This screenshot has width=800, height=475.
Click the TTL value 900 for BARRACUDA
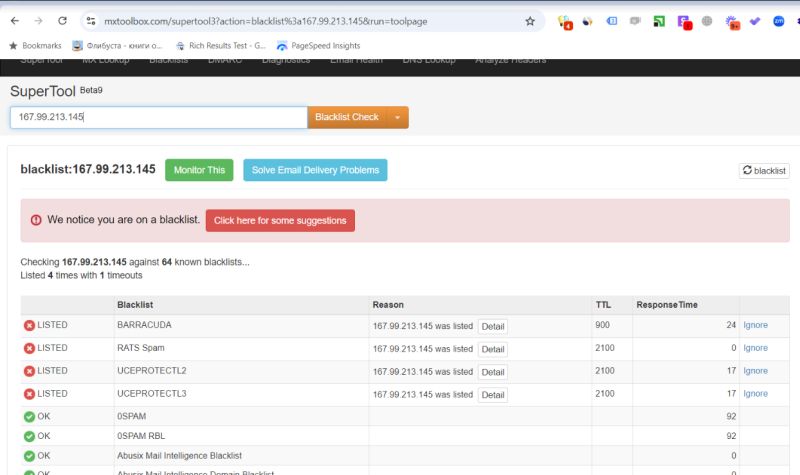click(x=602, y=325)
